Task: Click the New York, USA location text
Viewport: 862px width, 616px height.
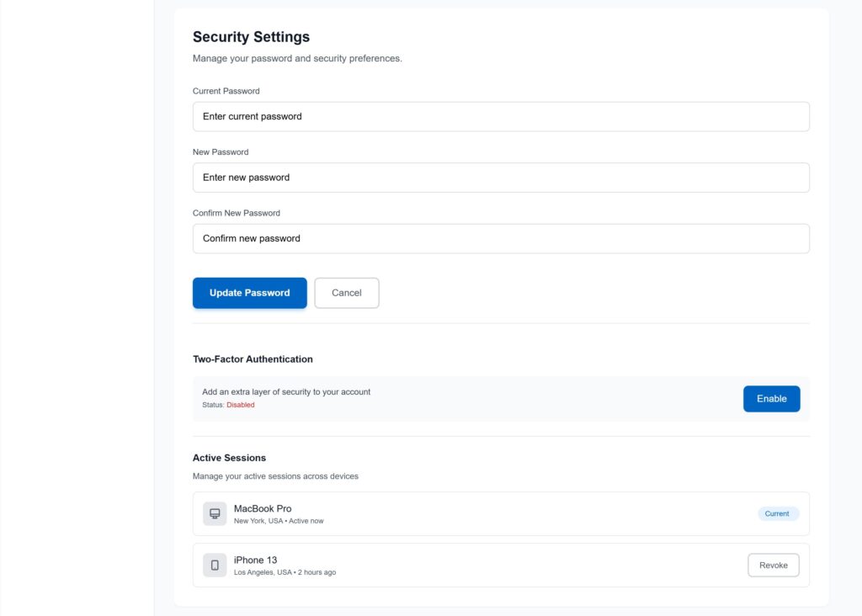Action: [x=258, y=521]
